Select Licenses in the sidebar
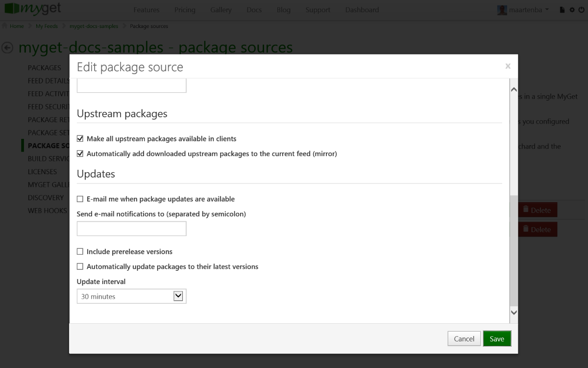588x368 pixels. click(x=42, y=172)
